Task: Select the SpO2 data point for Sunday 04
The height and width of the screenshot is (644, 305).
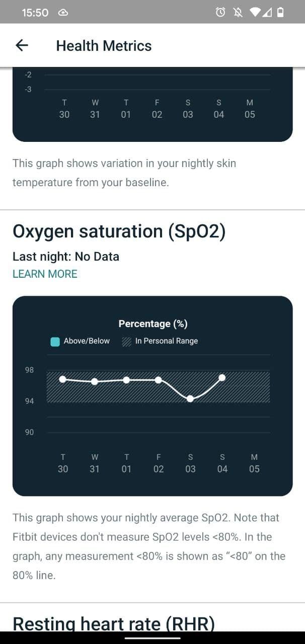Action: tap(222, 377)
